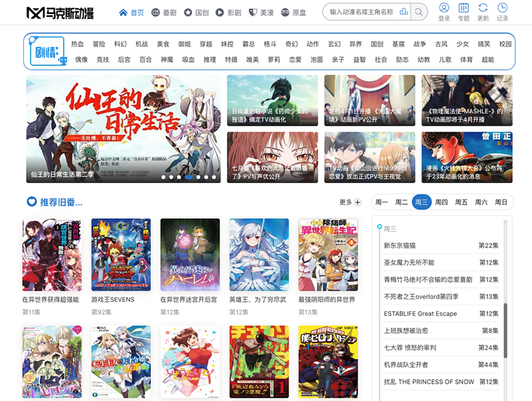
Task: Select the highlighted carousel indicator dot
Action: [189, 177]
